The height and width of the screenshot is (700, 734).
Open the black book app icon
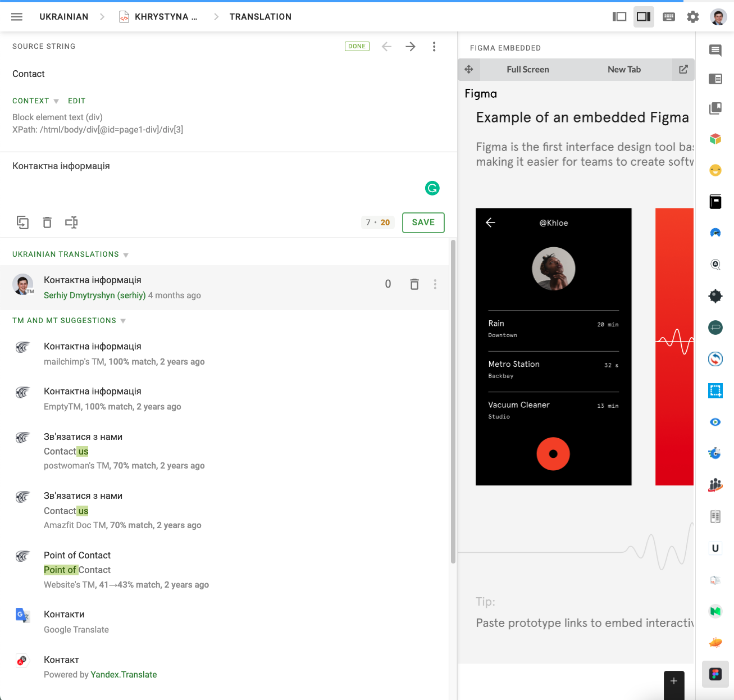click(715, 202)
